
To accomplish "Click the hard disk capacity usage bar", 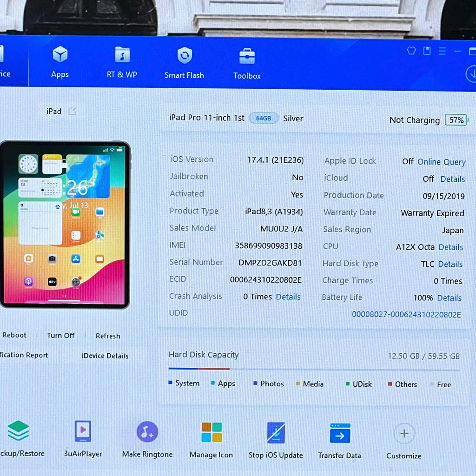I will click(314, 369).
